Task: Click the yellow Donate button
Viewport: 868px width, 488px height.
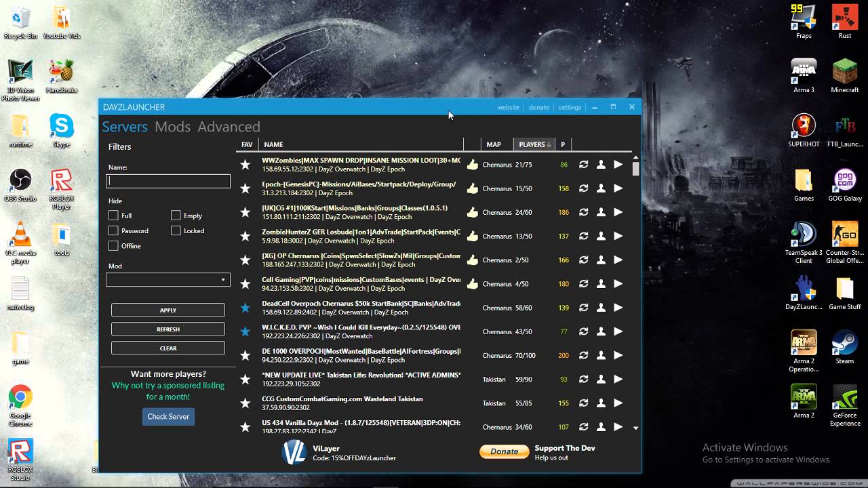Action: (x=504, y=451)
